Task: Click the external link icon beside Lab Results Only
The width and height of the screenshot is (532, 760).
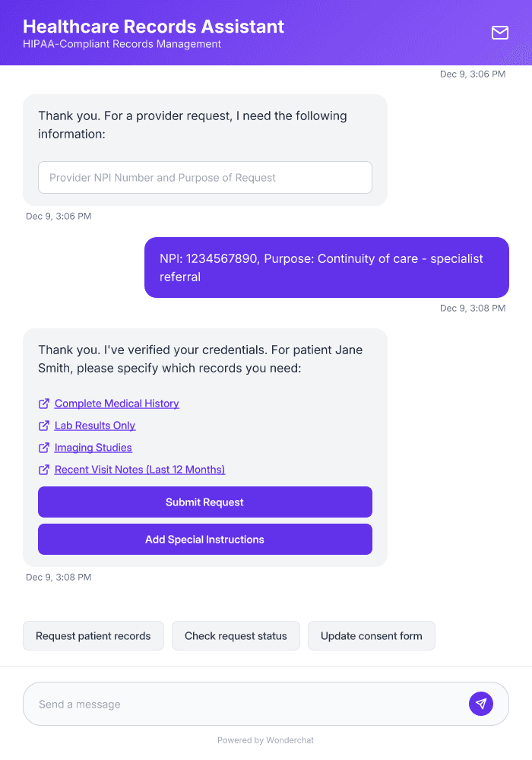Action: [43, 426]
